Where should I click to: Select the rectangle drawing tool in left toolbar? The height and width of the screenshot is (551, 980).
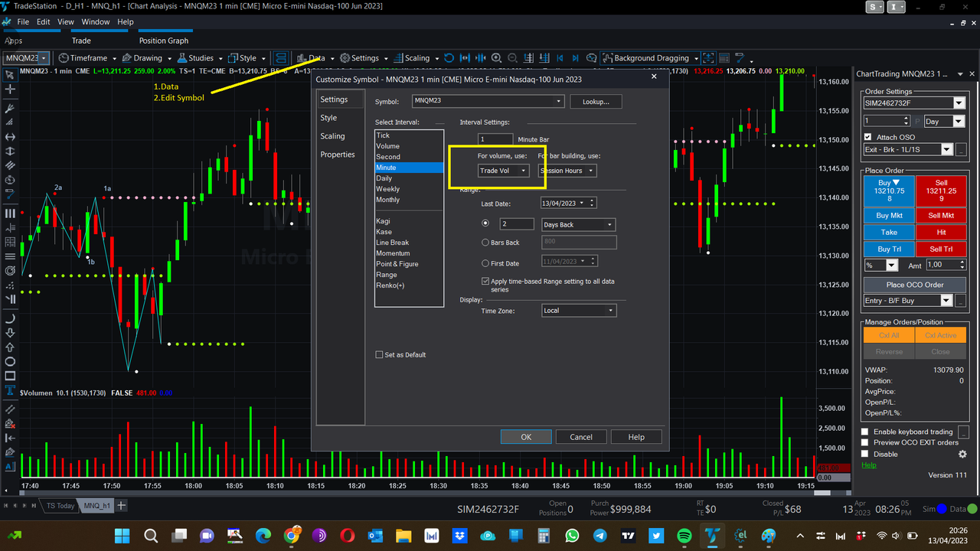click(10, 376)
